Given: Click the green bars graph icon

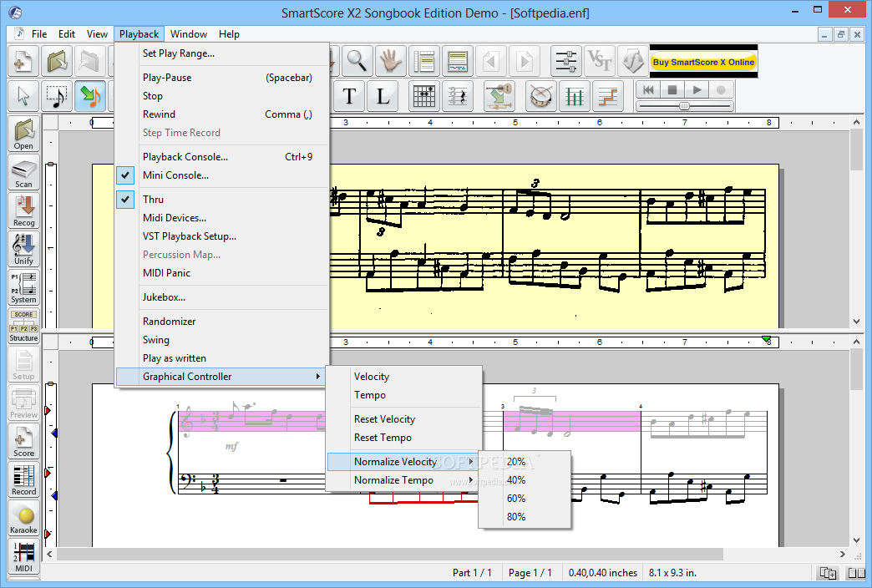Looking at the screenshot, I should [574, 96].
